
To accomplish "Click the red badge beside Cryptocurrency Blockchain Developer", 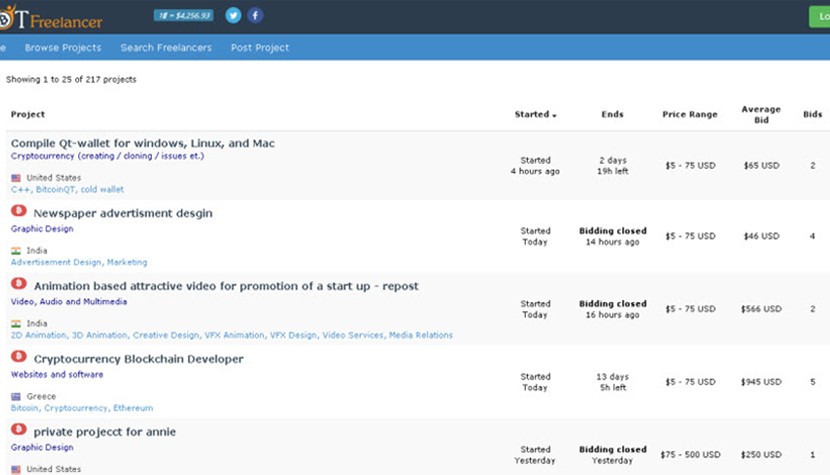I will click(x=18, y=358).
